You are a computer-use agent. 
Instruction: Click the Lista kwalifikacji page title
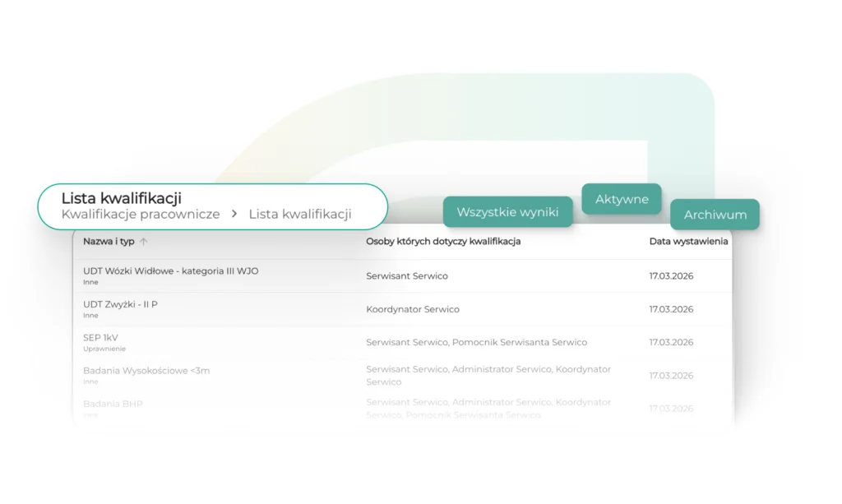click(122, 198)
